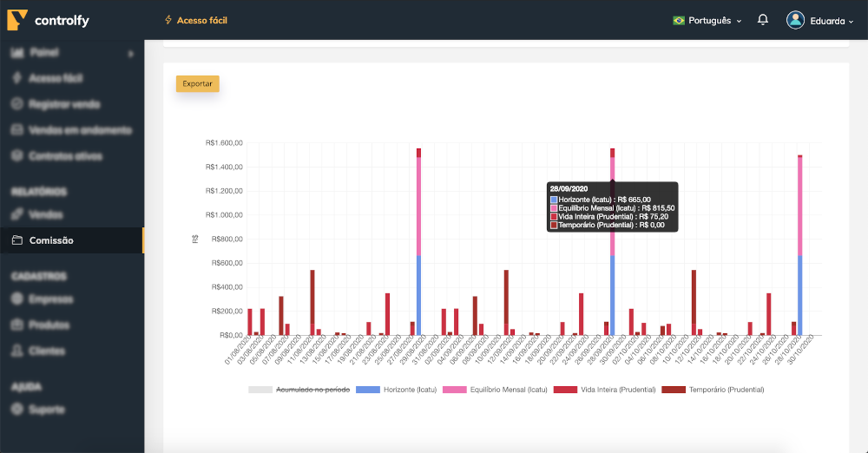Click the Brazil flag icon
The height and width of the screenshot is (453, 868).
coord(678,21)
